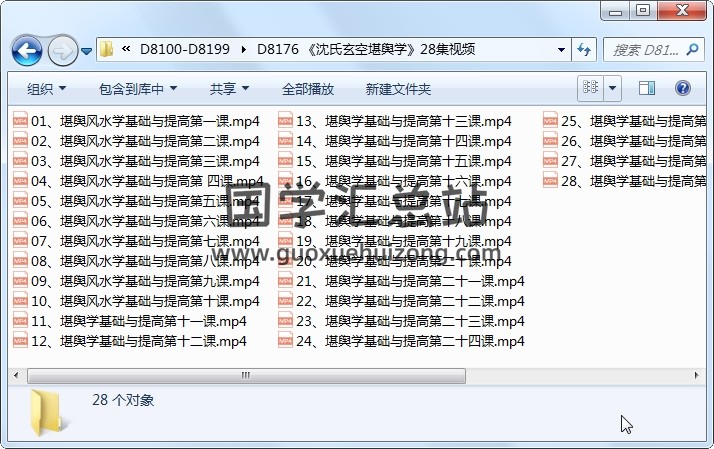Select file name 06、堪舆风水学基础与提高第六课.mp4
The image size is (714, 449).
coord(145,221)
